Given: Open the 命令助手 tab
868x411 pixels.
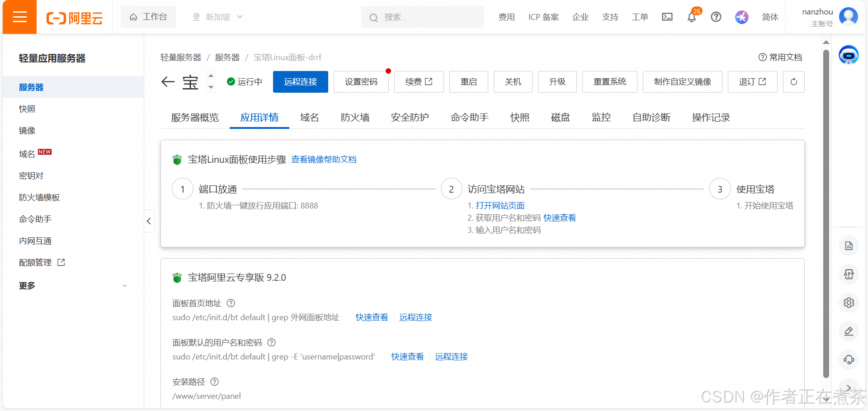Looking at the screenshot, I should (x=469, y=118).
